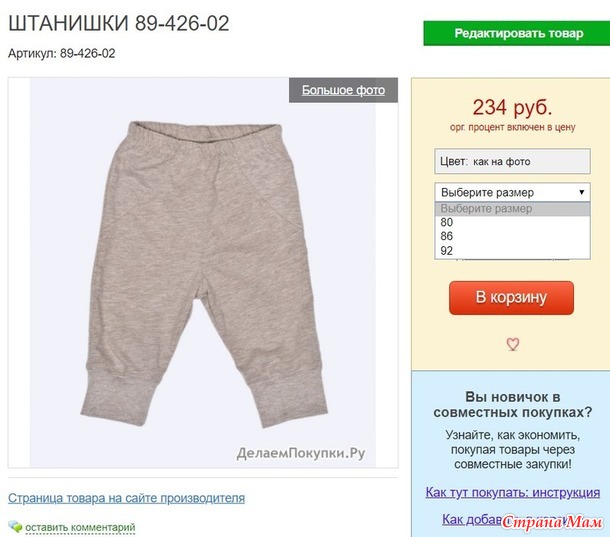Screen dimensions: 610x537
Task: Open 'Большое фото' link
Action: 343,90
